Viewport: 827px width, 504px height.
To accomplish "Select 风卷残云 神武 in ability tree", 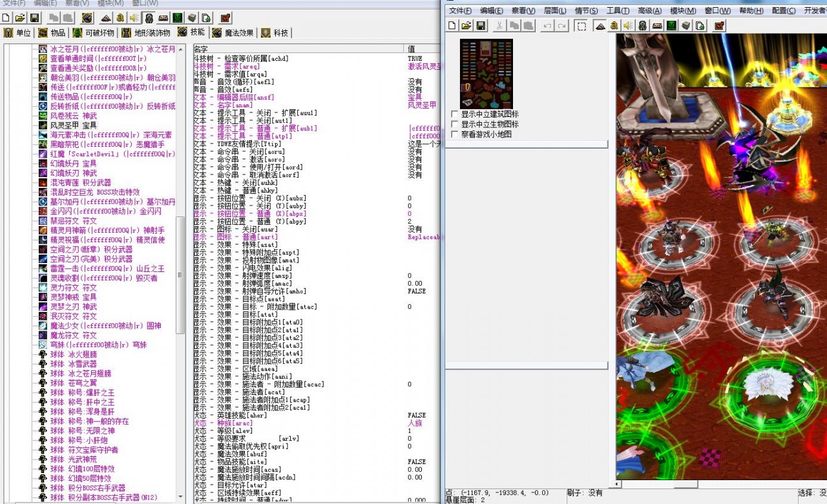I will click(73, 116).
